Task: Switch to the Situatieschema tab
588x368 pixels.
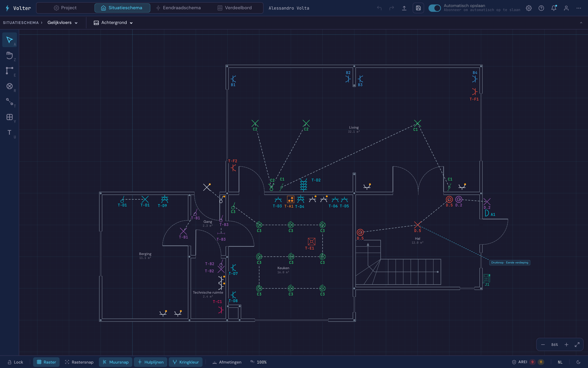Action: pyautogui.click(x=122, y=8)
